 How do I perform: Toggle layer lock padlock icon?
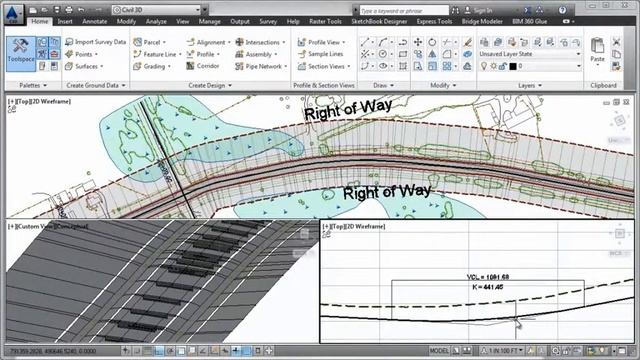[x=503, y=66]
